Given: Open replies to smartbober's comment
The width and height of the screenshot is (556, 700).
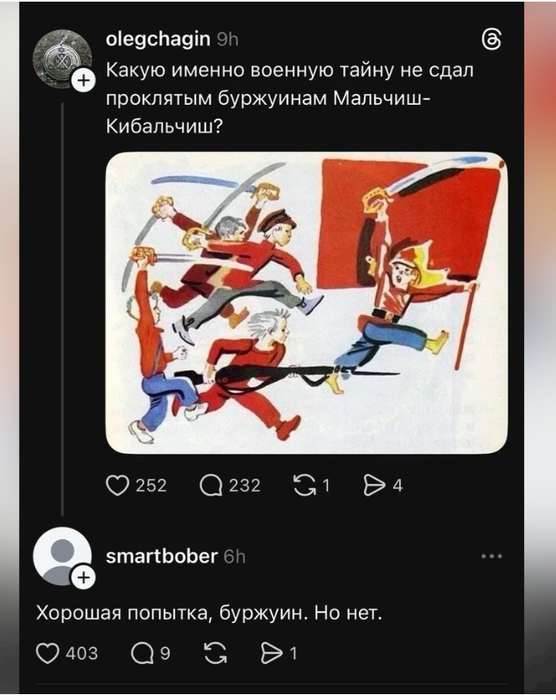Looking at the screenshot, I should [x=142, y=654].
